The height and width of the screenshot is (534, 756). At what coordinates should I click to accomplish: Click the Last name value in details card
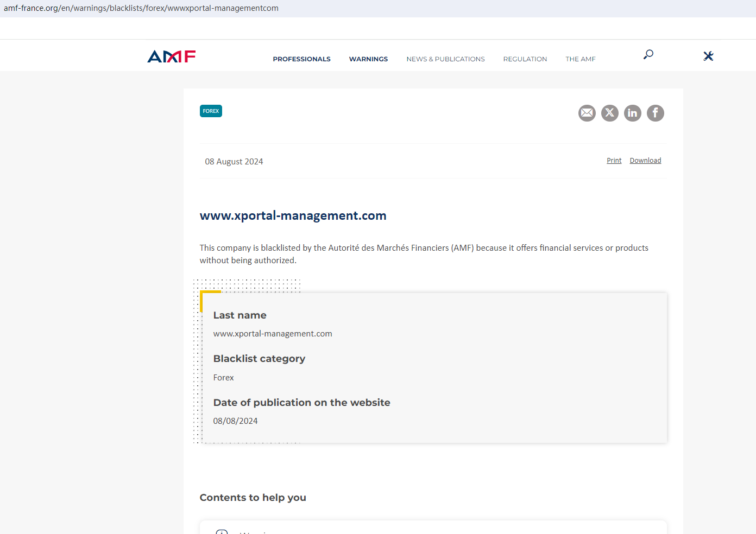pos(272,334)
